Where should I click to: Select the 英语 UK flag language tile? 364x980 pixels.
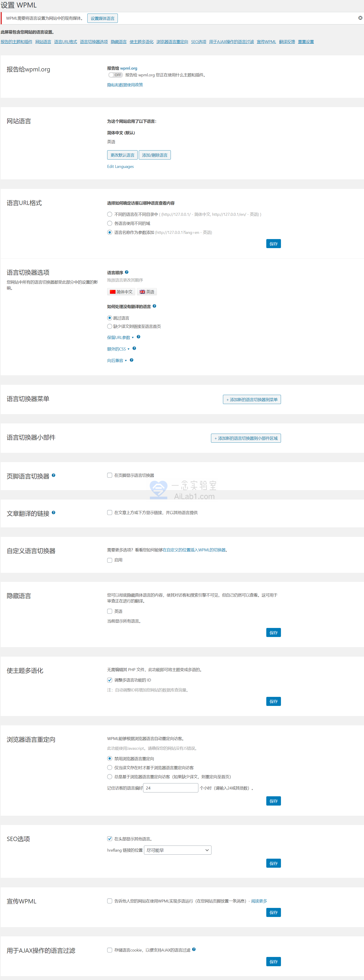pos(147,292)
